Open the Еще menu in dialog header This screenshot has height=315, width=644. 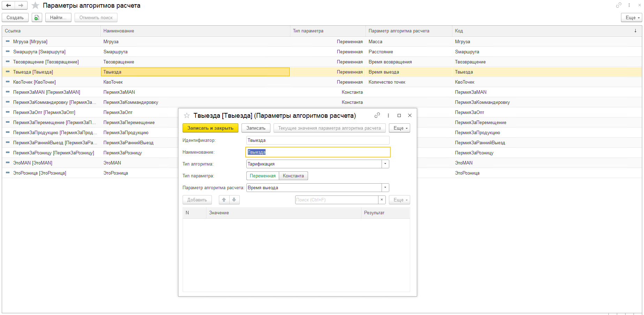[x=399, y=128]
